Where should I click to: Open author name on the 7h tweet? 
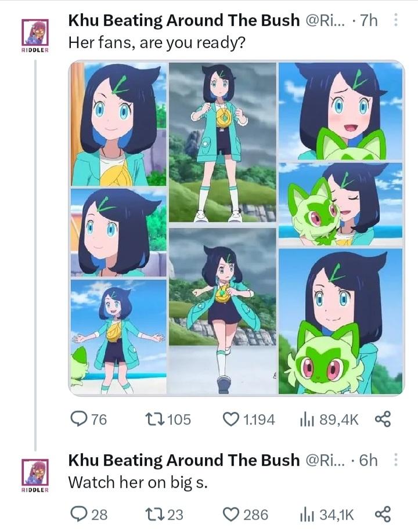tap(183, 20)
